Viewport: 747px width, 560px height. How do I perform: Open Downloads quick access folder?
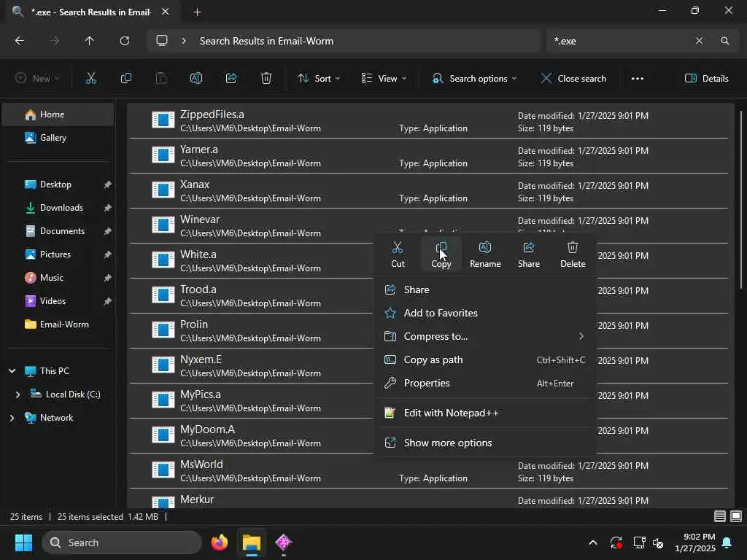click(58, 208)
